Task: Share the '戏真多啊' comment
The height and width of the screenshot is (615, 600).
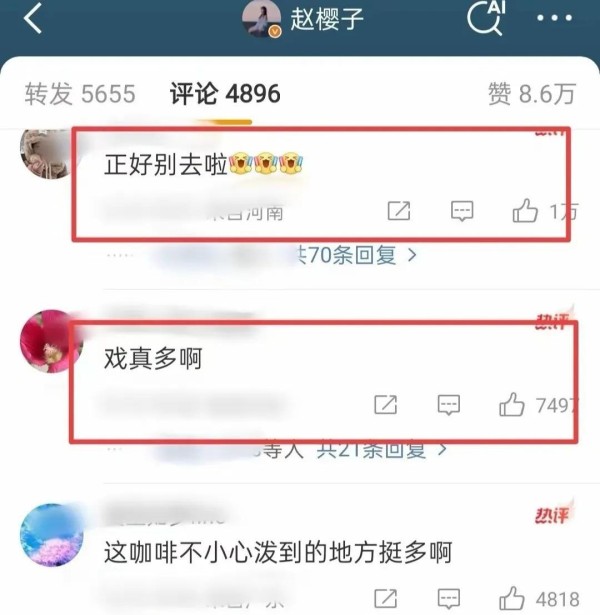Action: tap(386, 405)
